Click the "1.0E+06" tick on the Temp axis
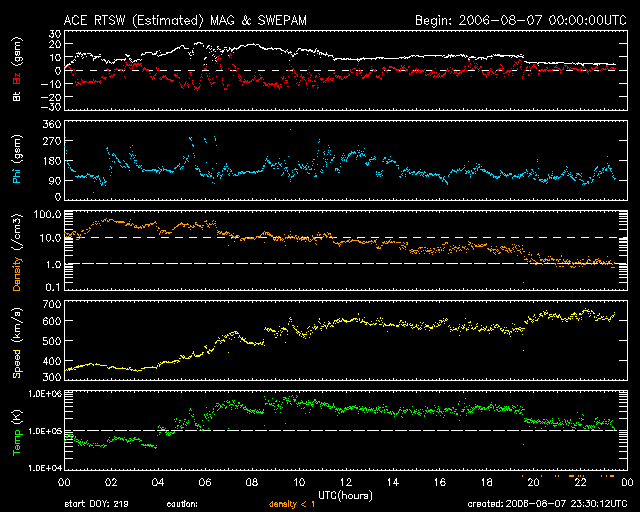 click(x=45, y=394)
